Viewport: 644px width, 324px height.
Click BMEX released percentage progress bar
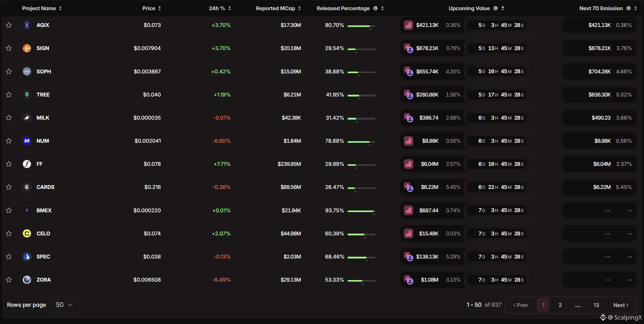[361, 212]
